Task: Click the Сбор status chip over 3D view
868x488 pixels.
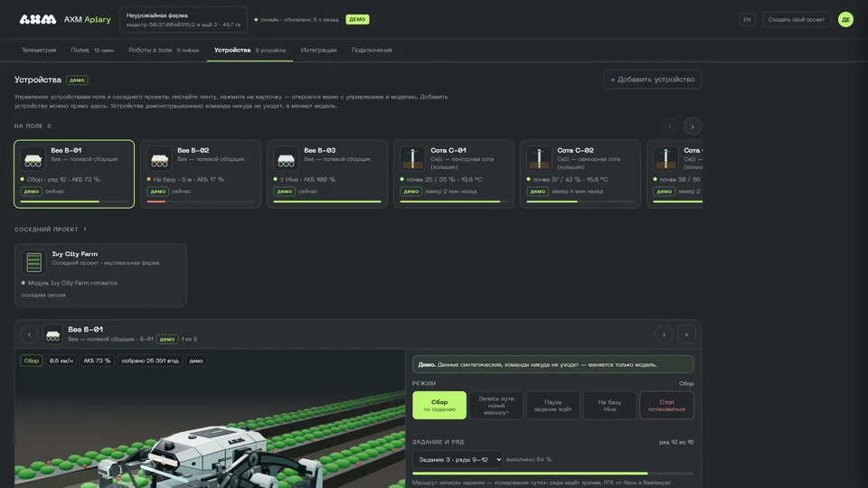Action: (x=32, y=361)
